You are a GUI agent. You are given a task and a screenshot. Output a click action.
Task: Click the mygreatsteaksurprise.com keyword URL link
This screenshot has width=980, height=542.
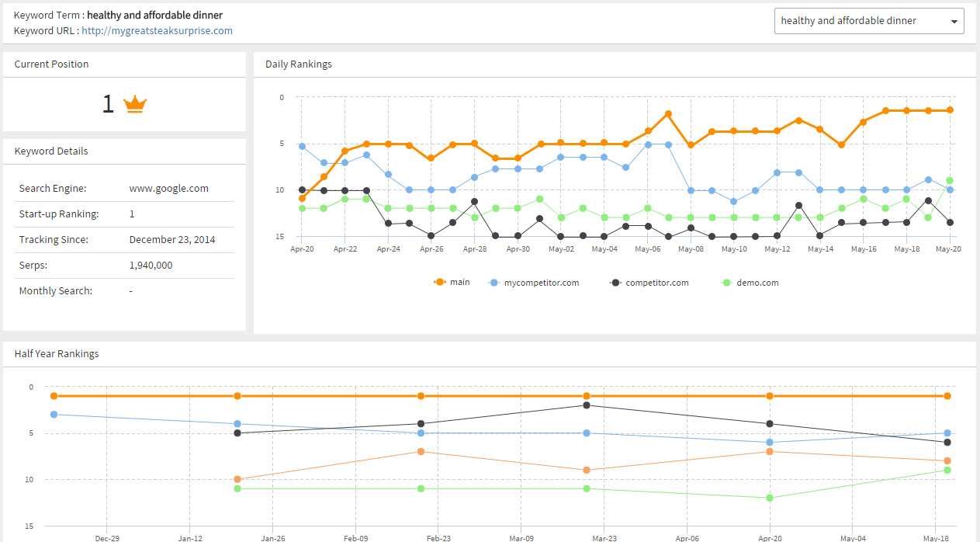click(157, 31)
